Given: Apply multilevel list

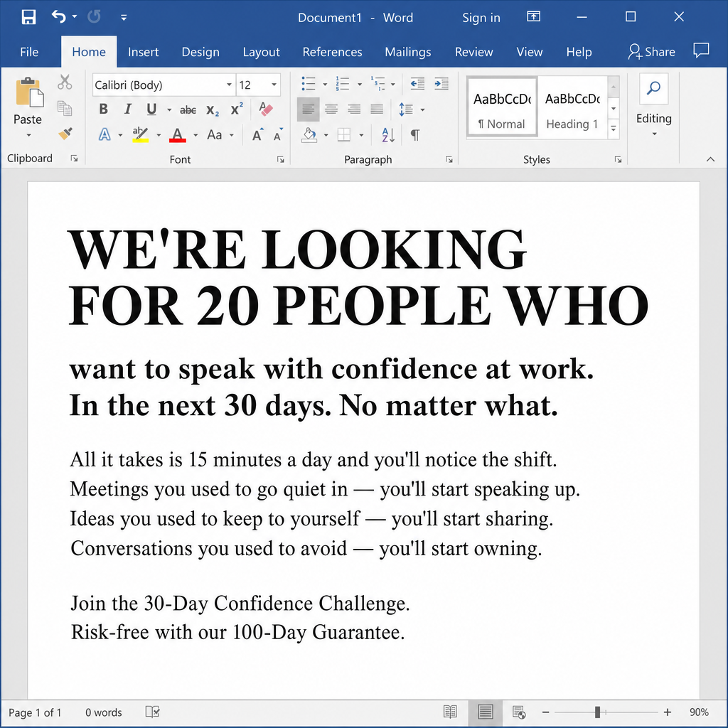Looking at the screenshot, I should (x=378, y=84).
